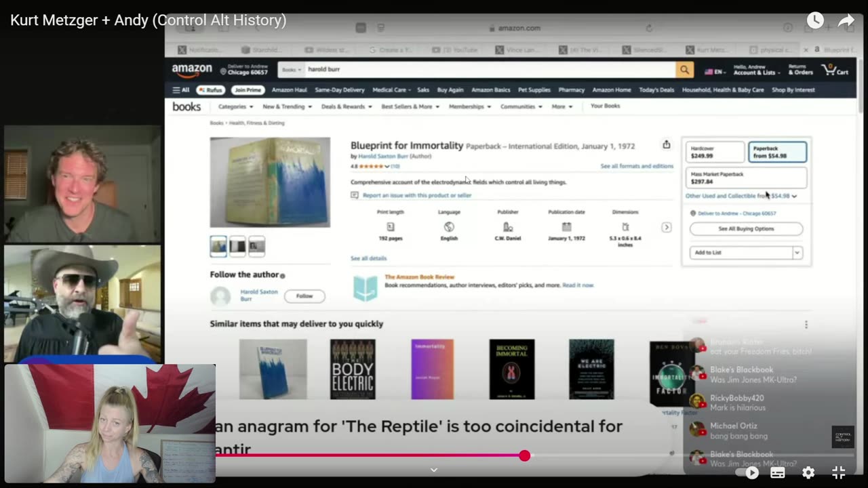Open the EN language selector
This screenshot has width=868, height=488.
point(715,71)
